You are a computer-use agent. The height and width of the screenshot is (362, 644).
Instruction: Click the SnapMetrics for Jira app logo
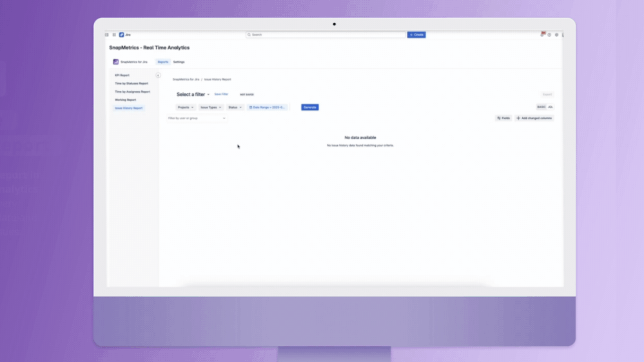[x=116, y=62]
